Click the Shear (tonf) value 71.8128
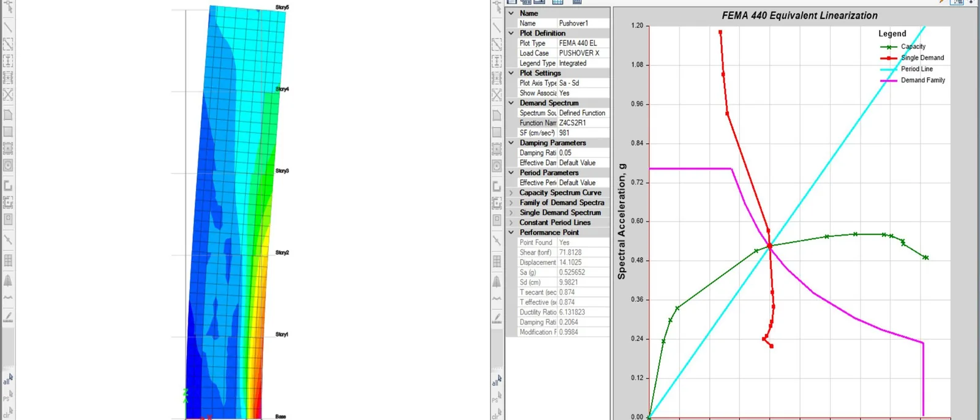980x420 pixels. 583,252
